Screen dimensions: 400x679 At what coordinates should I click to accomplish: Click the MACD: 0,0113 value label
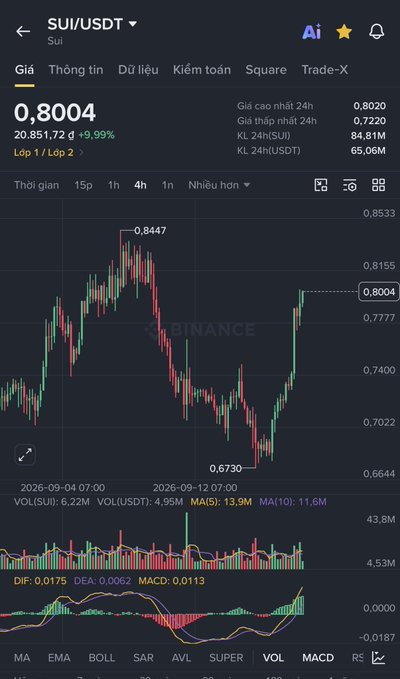[x=171, y=581]
